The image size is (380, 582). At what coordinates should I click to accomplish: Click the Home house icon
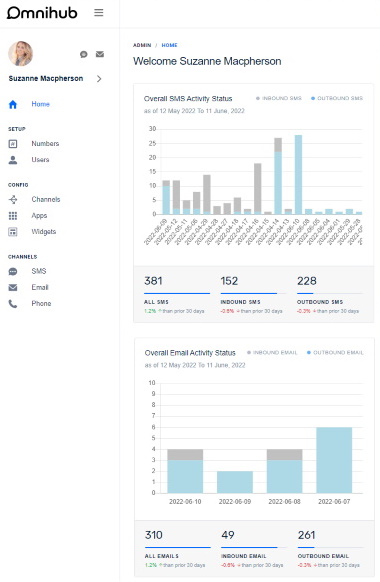[13, 104]
